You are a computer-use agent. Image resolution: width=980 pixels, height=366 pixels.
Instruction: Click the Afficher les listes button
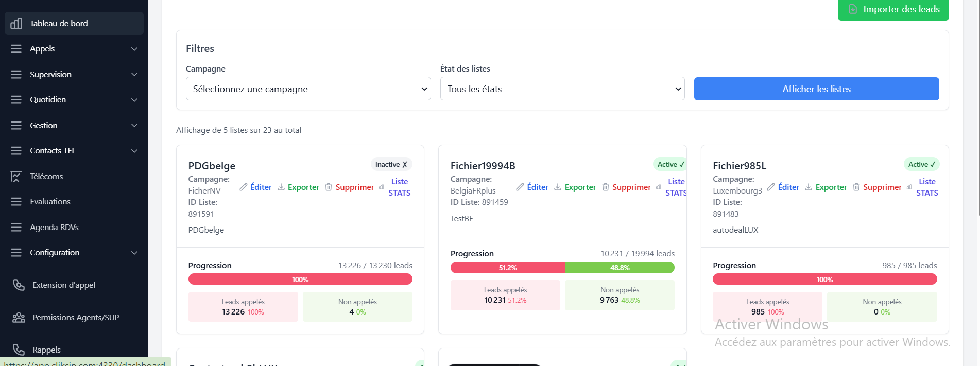(x=816, y=89)
